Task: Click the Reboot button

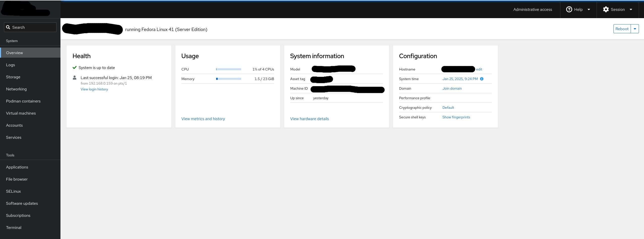Action: (622, 29)
